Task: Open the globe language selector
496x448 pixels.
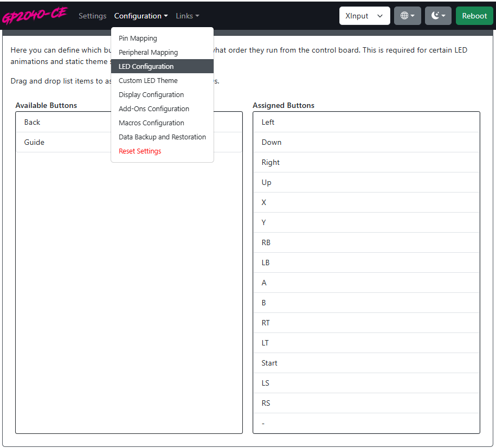Action: [407, 16]
